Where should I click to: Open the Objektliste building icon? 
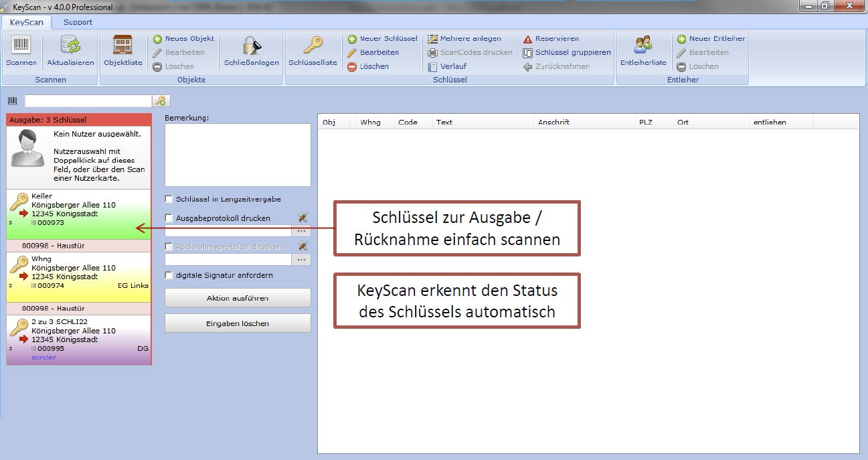tap(123, 46)
